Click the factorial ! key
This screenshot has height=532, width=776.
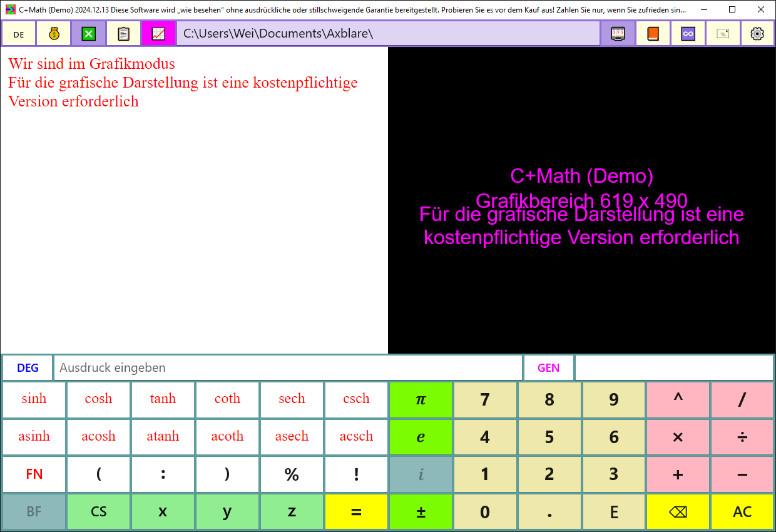coord(356,474)
